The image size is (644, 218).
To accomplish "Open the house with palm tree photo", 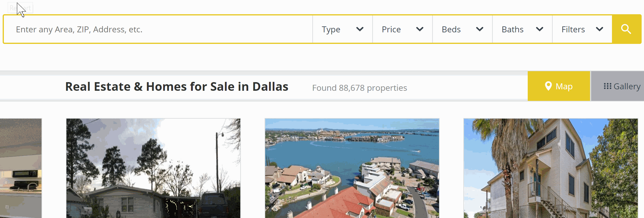I will pos(551,168).
